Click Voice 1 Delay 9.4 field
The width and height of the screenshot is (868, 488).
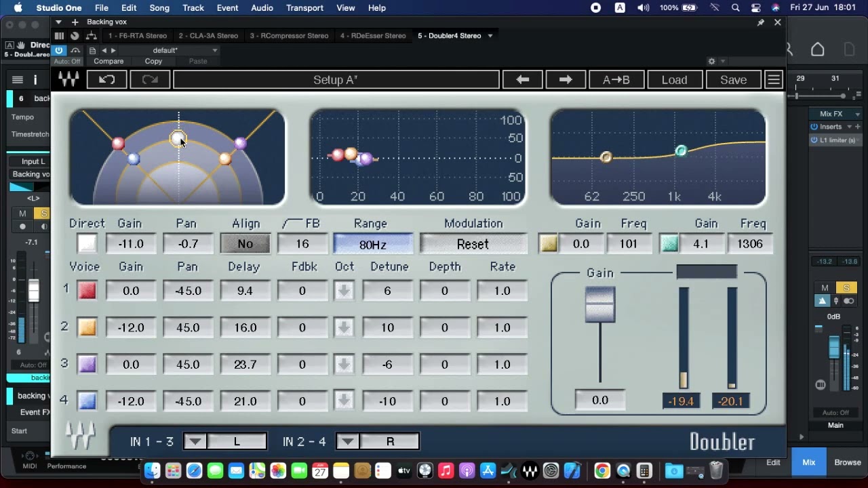tap(245, 291)
